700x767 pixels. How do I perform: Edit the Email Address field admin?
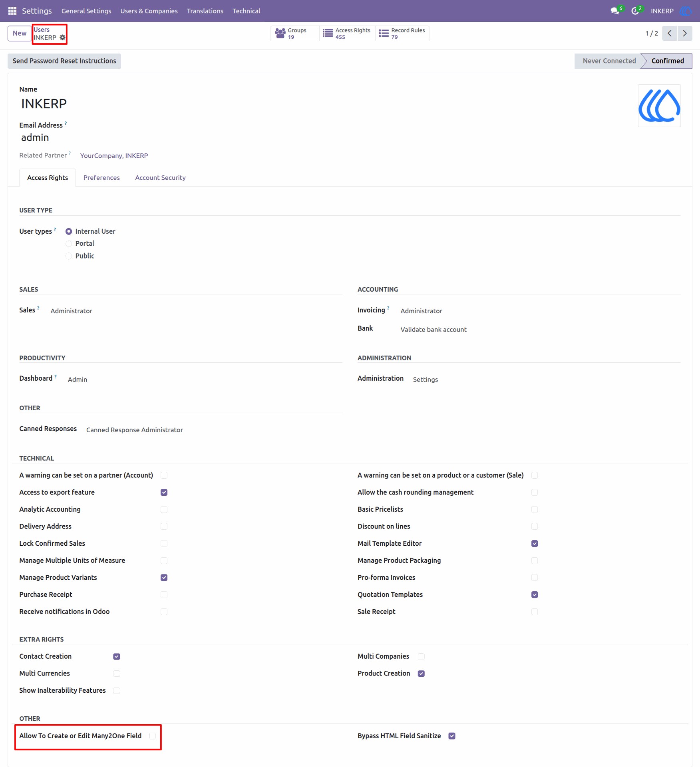tap(35, 138)
